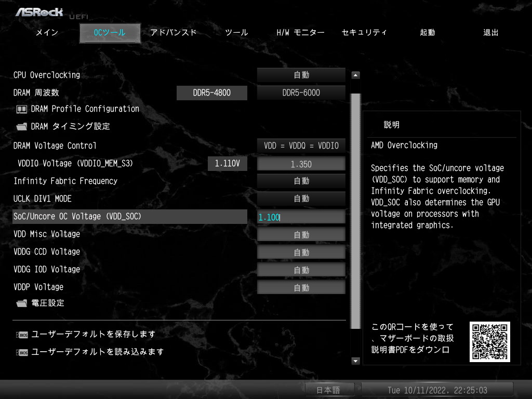Open 電圧設定 submenu
This screenshot has width=532, height=399.
48,303
